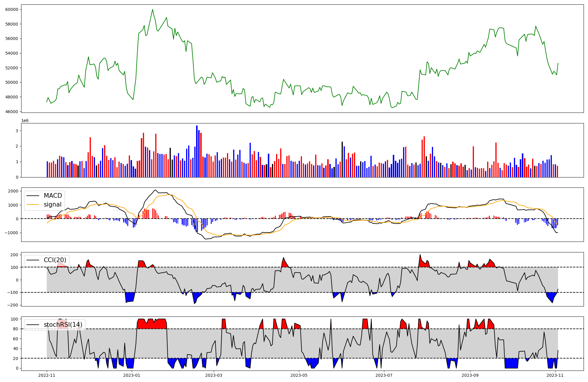
Task: Click the 2023-11 x-axis date label
Action: tap(555, 375)
